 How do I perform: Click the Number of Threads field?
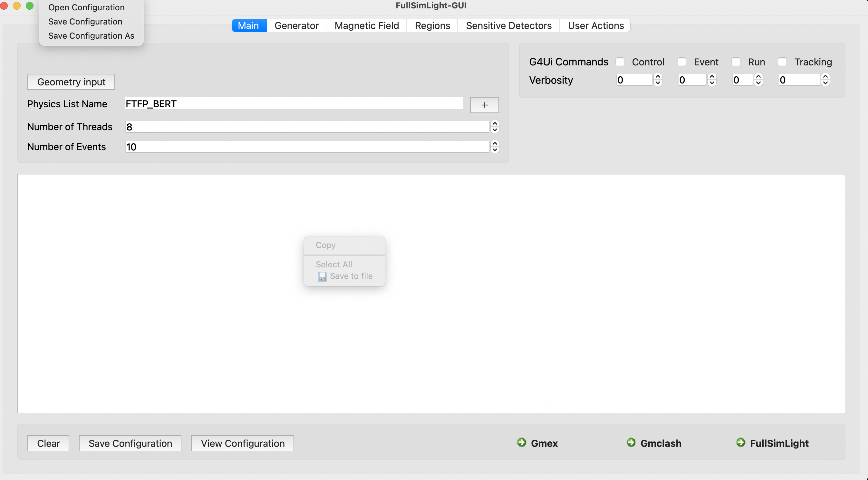click(307, 127)
